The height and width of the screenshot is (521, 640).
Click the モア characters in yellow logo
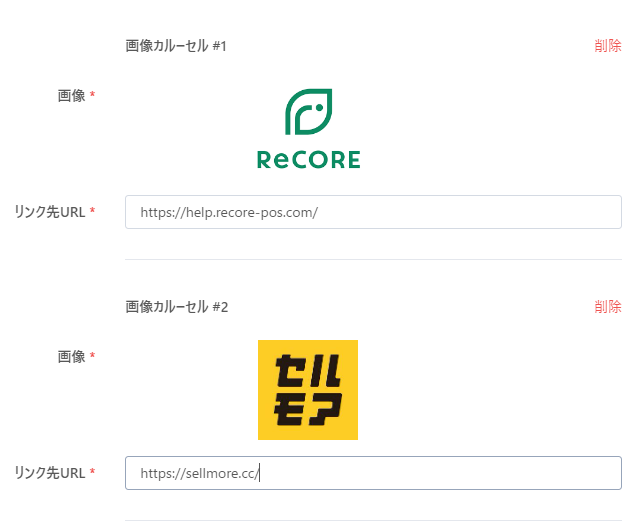pos(308,409)
